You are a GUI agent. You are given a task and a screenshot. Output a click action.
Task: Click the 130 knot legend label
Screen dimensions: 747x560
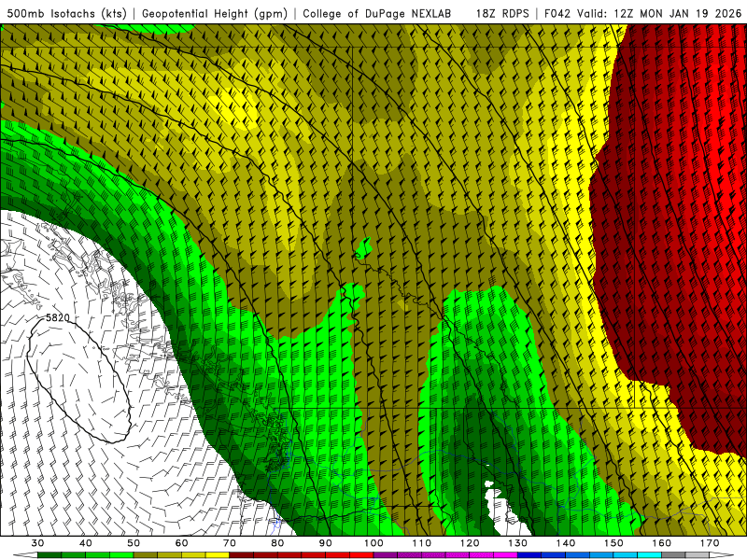[x=518, y=543]
